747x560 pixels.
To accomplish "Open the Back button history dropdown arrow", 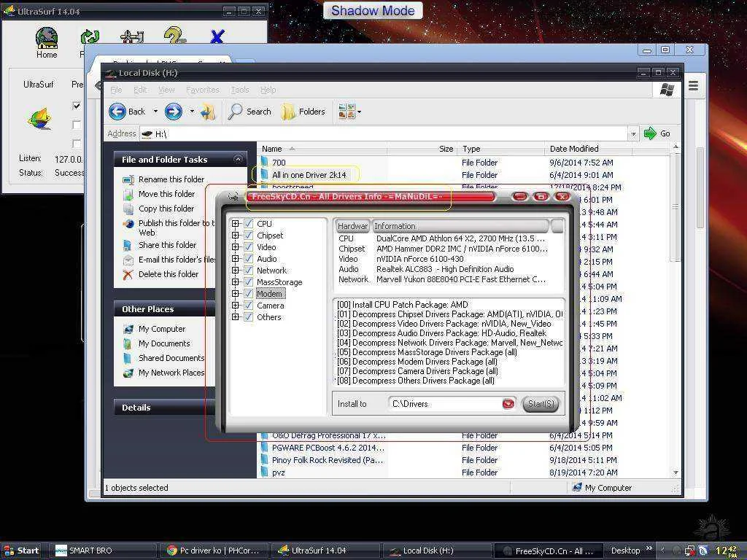I will [x=155, y=112].
